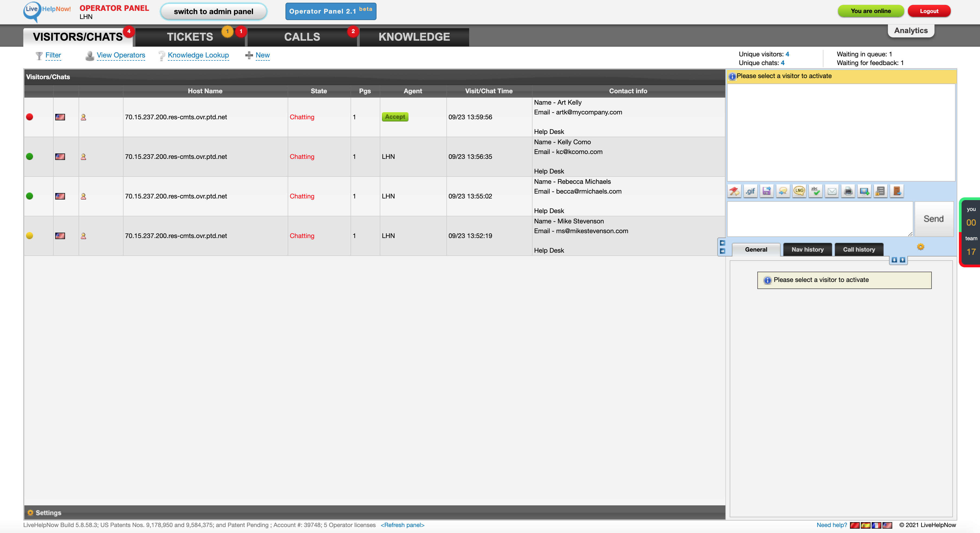Click red status dot for Art Kelly

[29, 117]
